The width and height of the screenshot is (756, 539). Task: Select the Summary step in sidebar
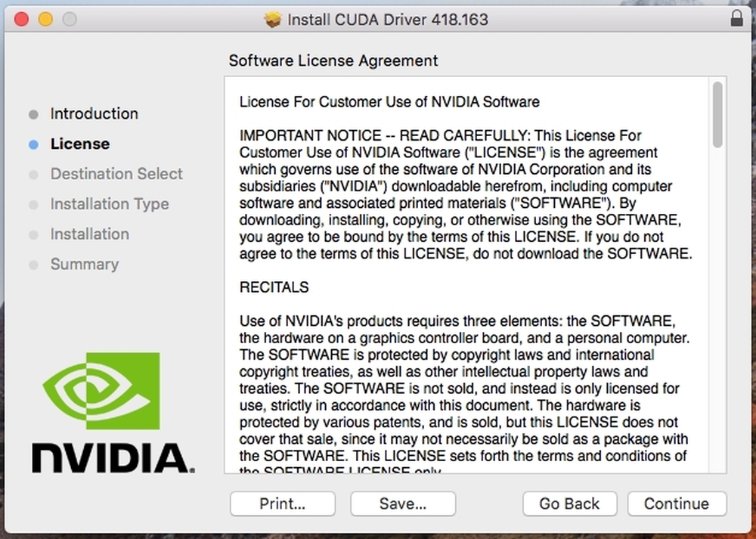click(x=85, y=264)
